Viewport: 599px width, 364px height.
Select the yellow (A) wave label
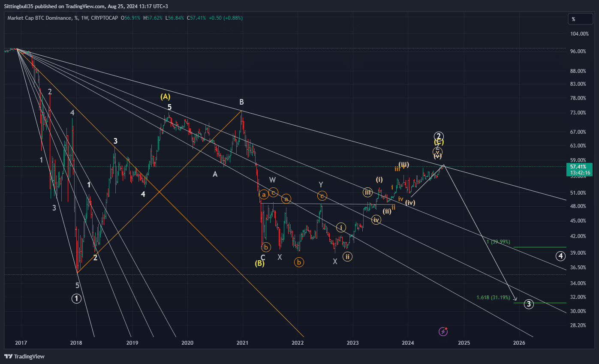pyautogui.click(x=165, y=96)
